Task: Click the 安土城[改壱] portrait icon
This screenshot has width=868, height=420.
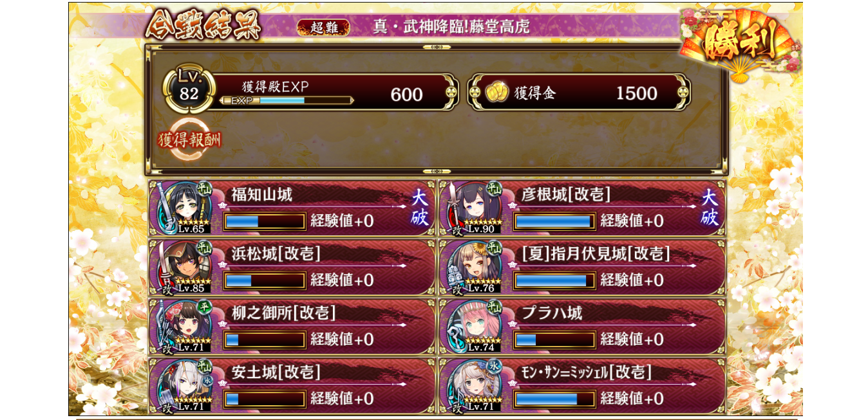Action: pyautogui.click(x=184, y=385)
